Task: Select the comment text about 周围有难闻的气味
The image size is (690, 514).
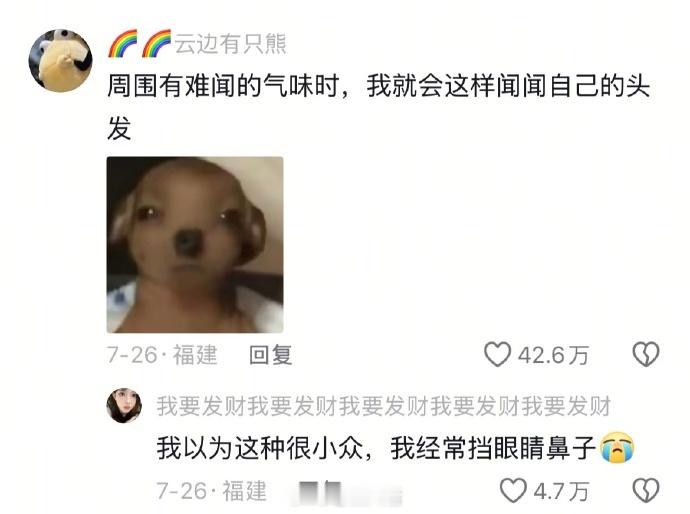Action: tap(378, 107)
